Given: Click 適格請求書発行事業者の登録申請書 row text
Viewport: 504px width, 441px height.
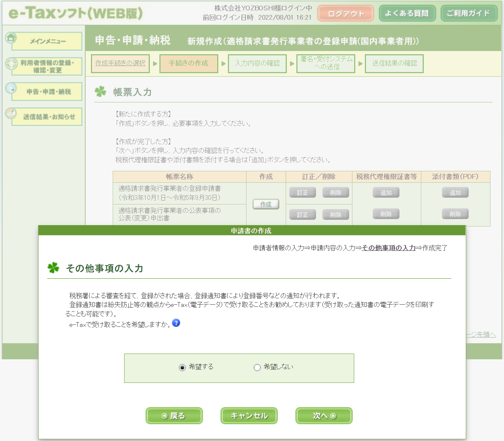Looking at the screenshot, I should 169,193.
